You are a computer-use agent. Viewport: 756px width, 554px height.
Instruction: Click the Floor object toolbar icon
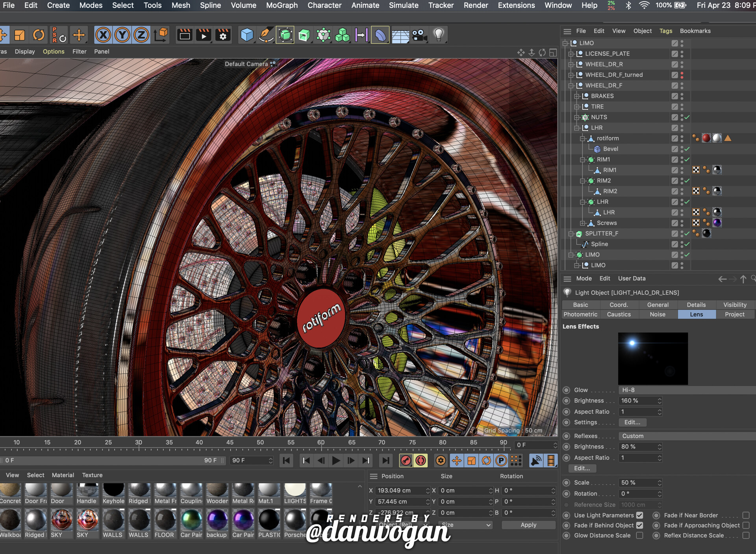coord(400,36)
